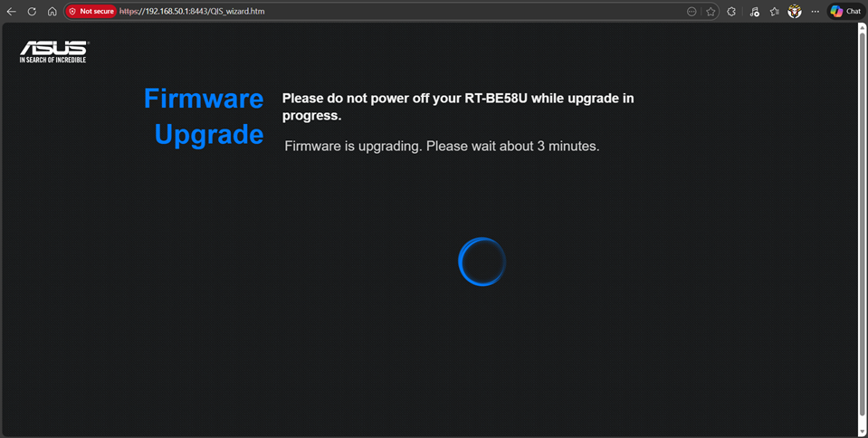Click the Not secure warning badge
This screenshot has width=868, height=438.
[x=92, y=12]
